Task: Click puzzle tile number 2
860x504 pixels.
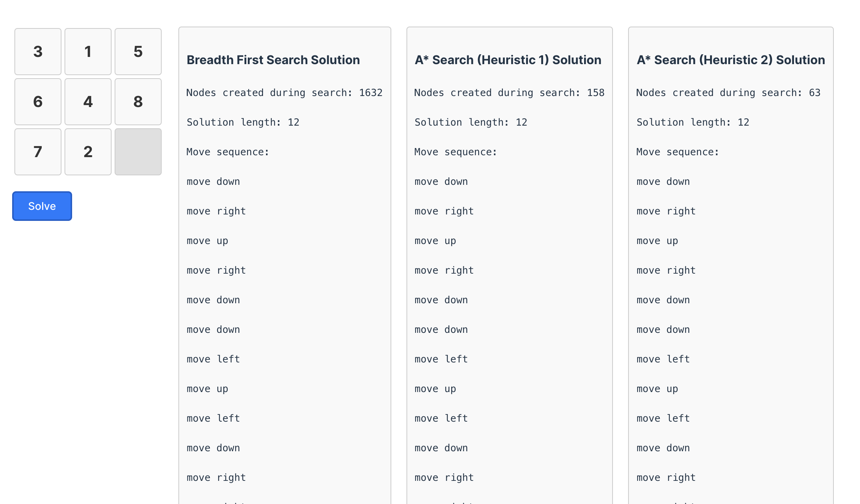Action: click(x=88, y=152)
